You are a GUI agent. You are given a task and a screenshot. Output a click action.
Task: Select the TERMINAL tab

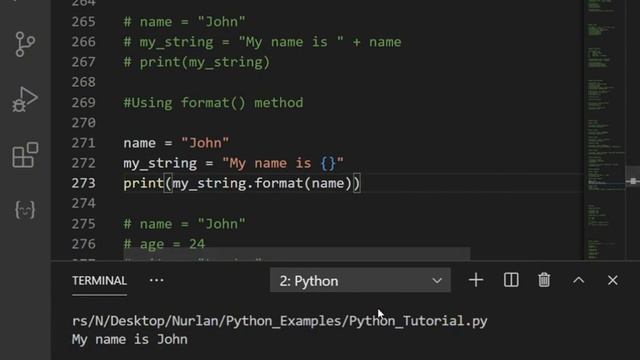(99, 281)
